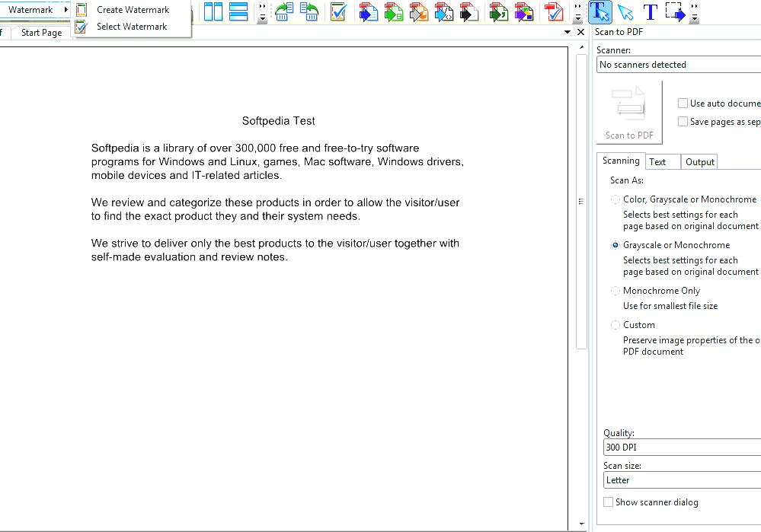Screen dimensions: 761x532
Task: Open the Scanner selection combo box
Action: point(679,65)
